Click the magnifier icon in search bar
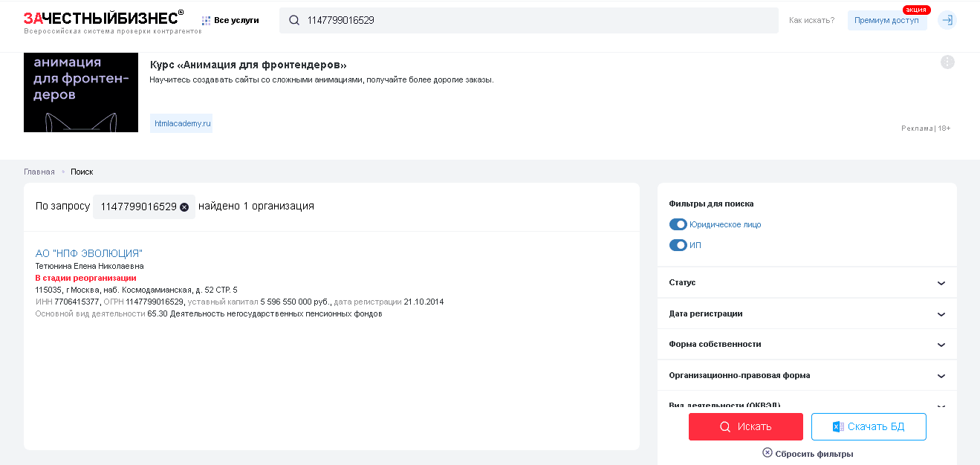The width and height of the screenshot is (980, 465). [x=294, y=21]
